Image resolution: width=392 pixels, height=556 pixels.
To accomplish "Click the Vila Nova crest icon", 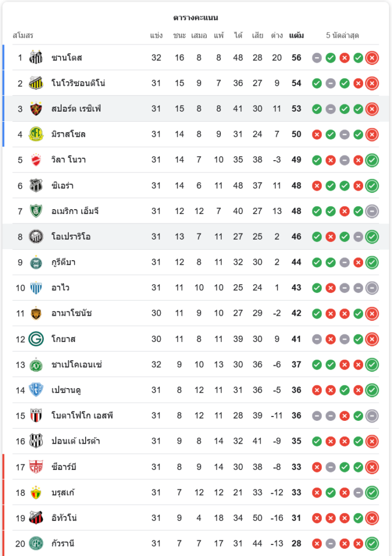I will coord(36,160).
